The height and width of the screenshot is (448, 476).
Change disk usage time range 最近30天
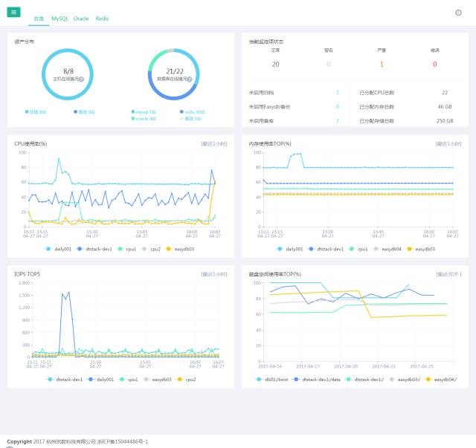pos(448,274)
